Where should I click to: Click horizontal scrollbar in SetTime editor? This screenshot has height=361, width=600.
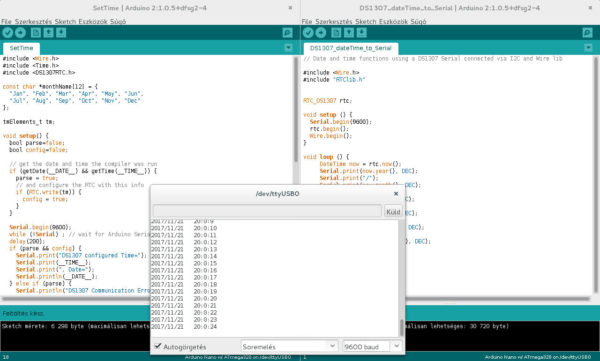77,299
